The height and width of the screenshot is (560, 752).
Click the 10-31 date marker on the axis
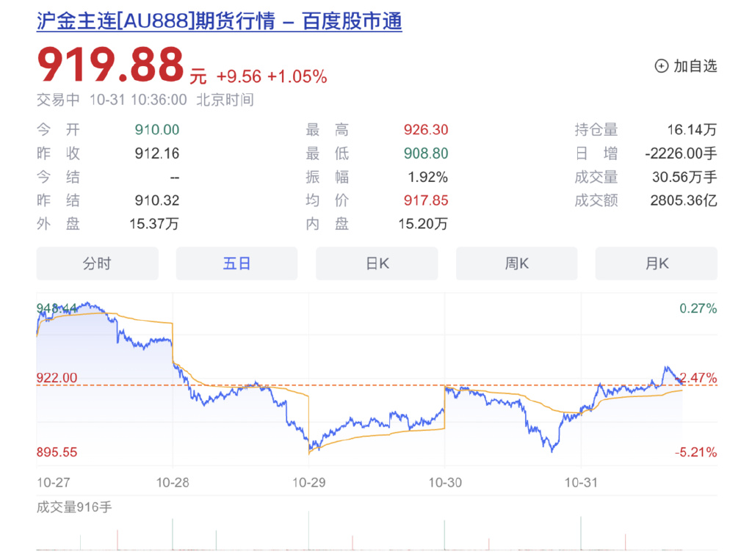coord(579,482)
